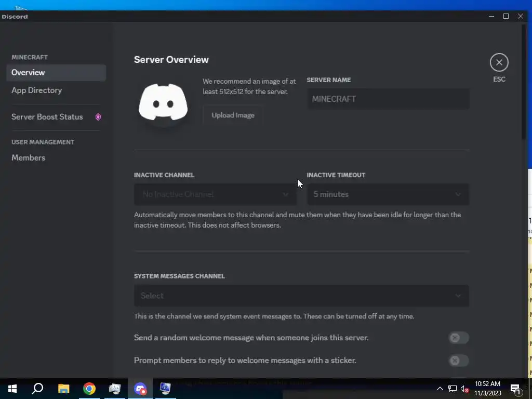Click the Discord taskbar icon
The image size is (532, 399).
coord(140,389)
